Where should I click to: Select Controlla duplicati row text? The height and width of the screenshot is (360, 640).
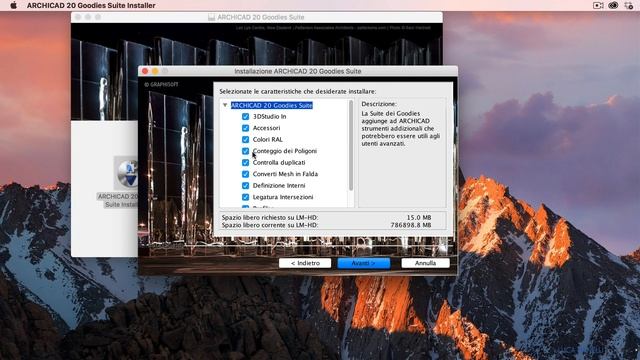279,162
